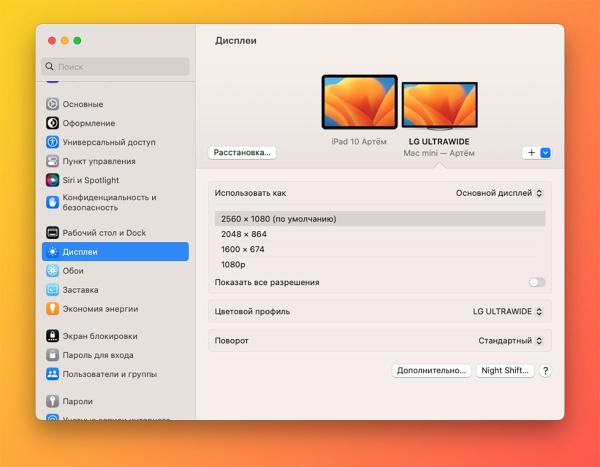The width and height of the screenshot is (600, 467).
Task: Click the Дисплеи sun icon in sidebar
Action: (52, 251)
